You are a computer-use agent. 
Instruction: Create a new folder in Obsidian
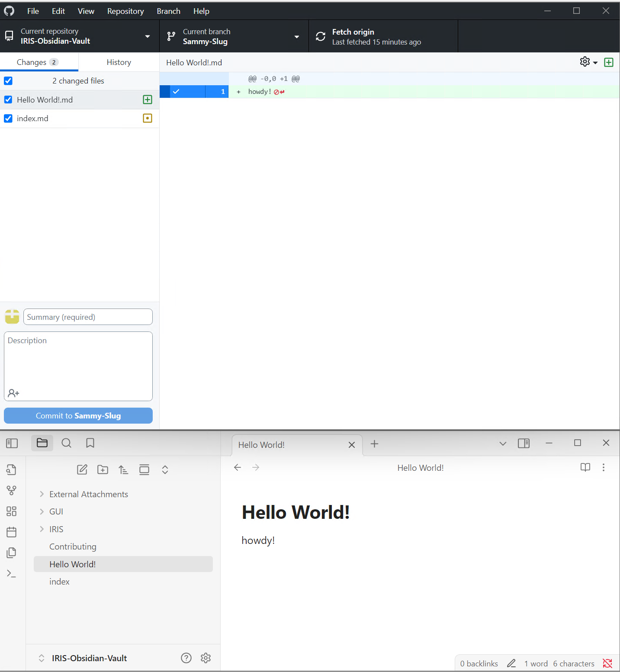pyautogui.click(x=103, y=469)
